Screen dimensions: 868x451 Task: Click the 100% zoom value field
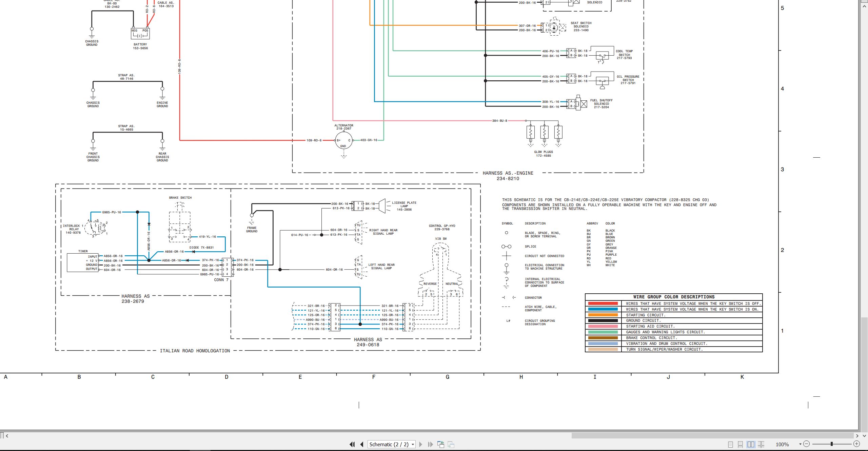coord(782,444)
